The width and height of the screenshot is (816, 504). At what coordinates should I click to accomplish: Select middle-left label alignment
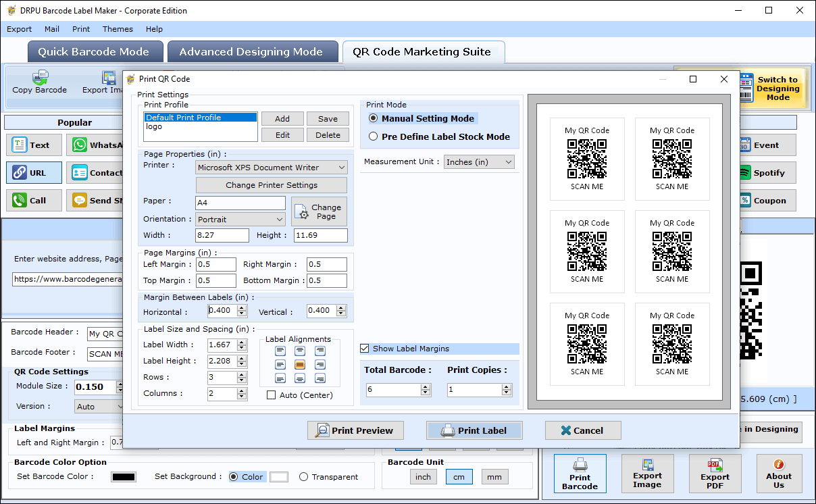(x=280, y=365)
